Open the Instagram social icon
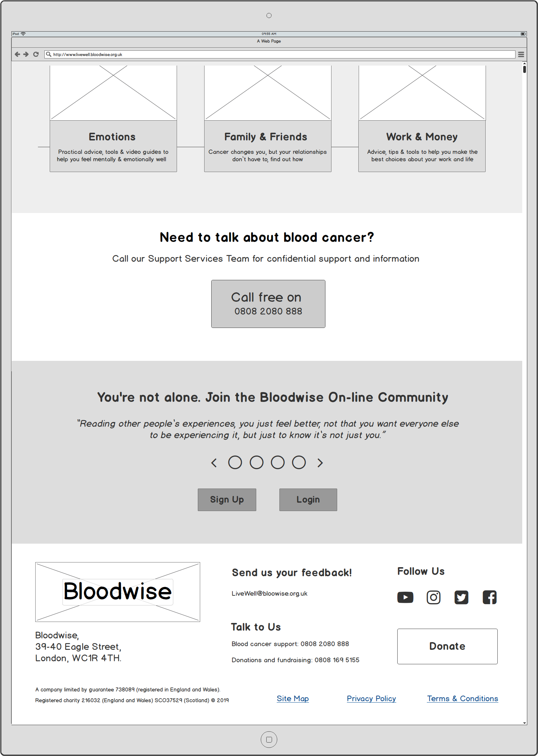Viewport: 538px width, 756px height. (x=433, y=597)
